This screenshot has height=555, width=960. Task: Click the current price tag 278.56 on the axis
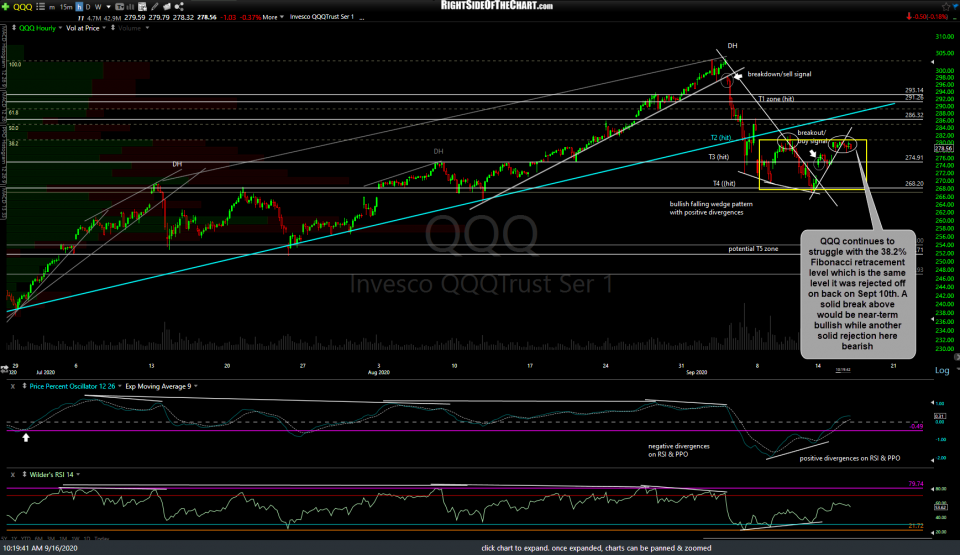[x=943, y=148]
